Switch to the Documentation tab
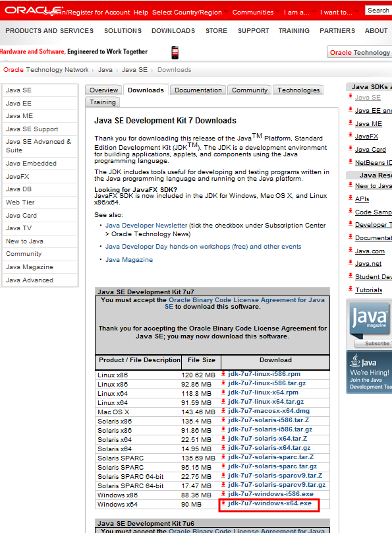Image resolution: width=392 pixels, height=533 pixels. click(x=198, y=90)
